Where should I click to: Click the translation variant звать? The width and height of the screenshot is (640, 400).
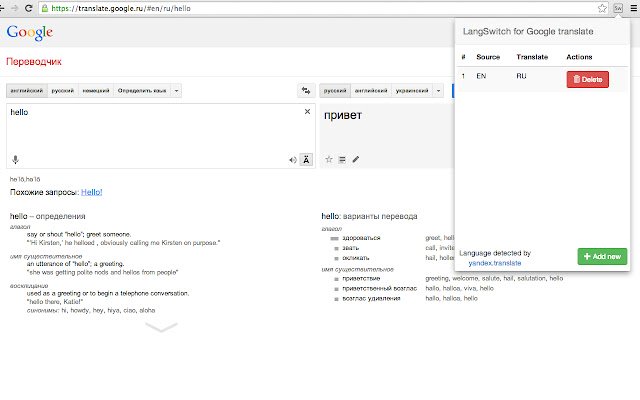[x=351, y=248]
